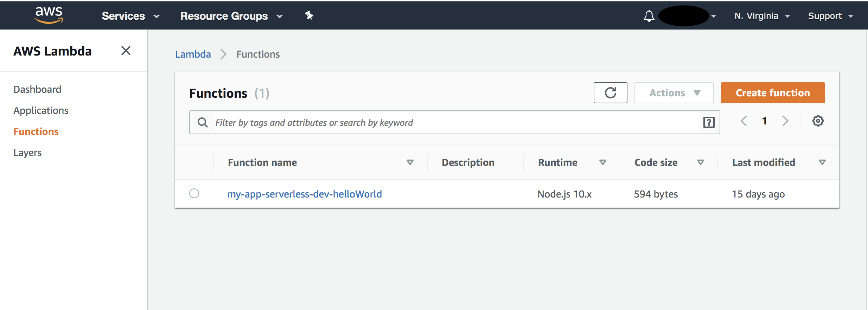The image size is (868, 310).
Task: Select the my-app-serverless-dev-helloWorld radio button
Action: [x=194, y=193]
